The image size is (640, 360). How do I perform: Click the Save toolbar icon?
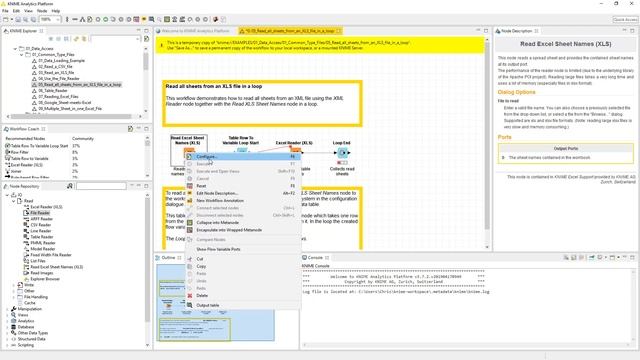tap(18, 19)
